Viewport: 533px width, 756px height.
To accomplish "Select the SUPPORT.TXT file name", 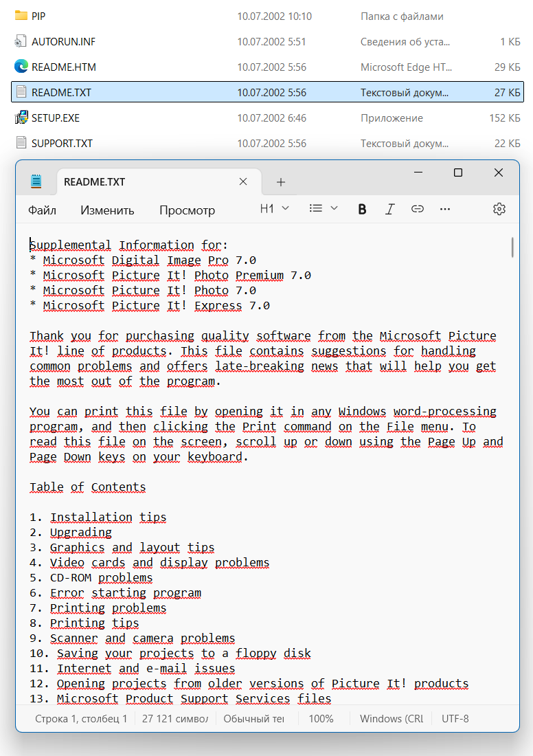I will point(63,143).
